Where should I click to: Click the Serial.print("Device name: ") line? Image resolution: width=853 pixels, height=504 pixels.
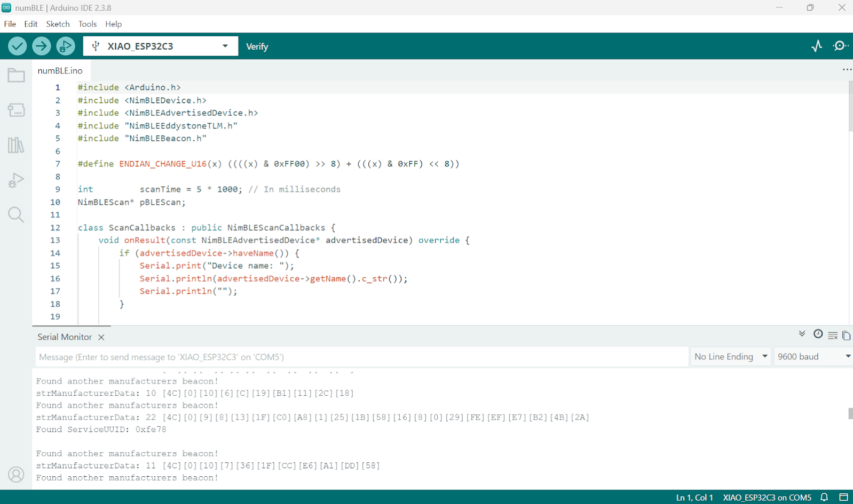pos(217,266)
